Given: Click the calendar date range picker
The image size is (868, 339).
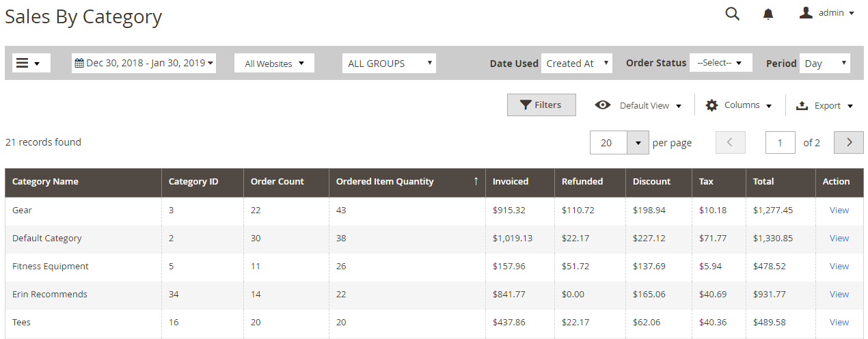Looking at the screenshot, I should click(144, 63).
